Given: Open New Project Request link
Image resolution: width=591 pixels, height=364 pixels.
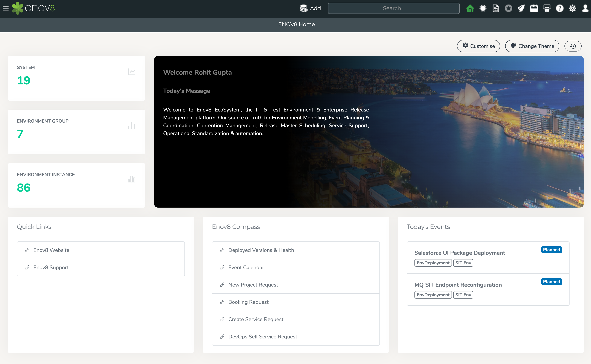Looking at the screenshot, I should [296, 285].
